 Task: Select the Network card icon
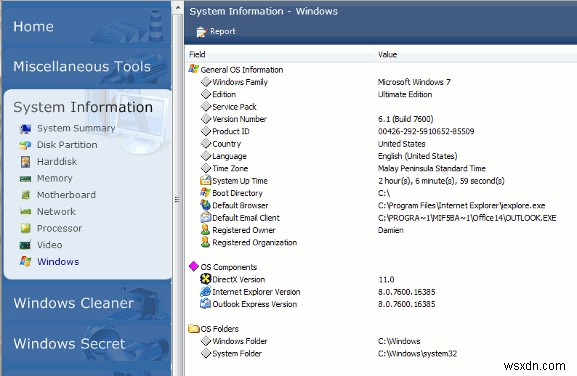[x=25, y=212]
